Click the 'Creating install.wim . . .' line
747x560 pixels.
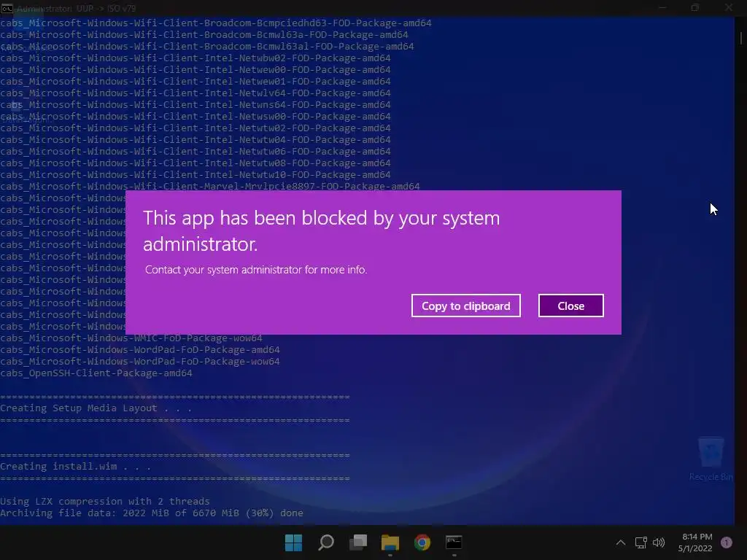click(x=75, y=467)
